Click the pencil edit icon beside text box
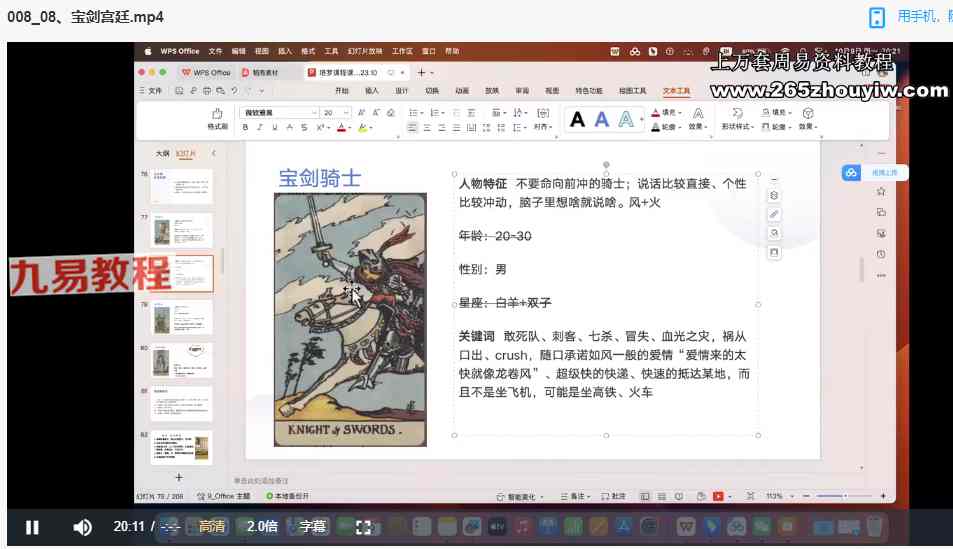953x549 pixels. point(774,214)
